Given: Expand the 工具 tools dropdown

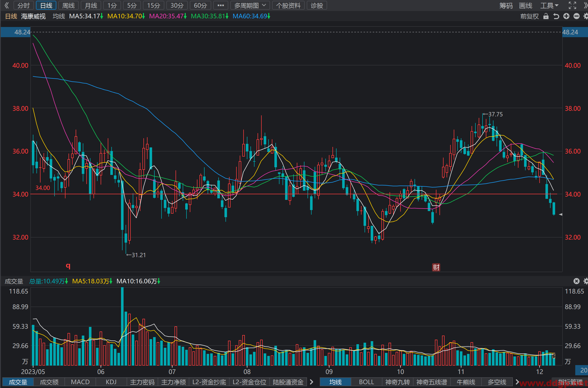Looking at the screenshot, I should pos(549,5).
